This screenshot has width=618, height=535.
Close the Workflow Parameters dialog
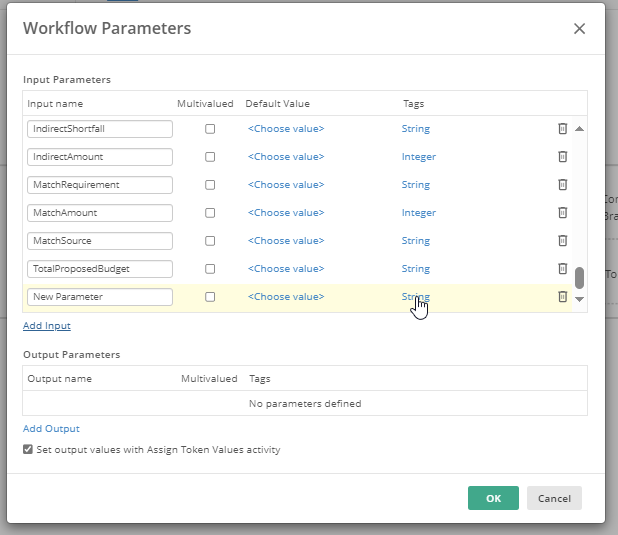click(x=579, y=28)
